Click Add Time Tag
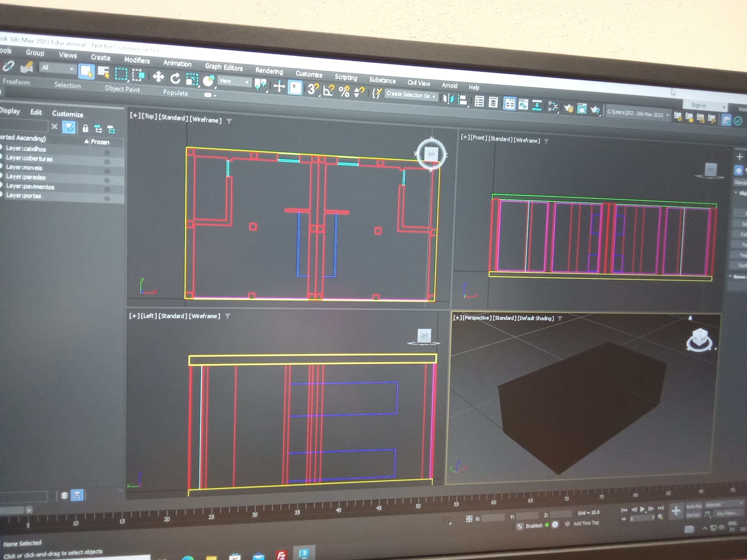The image size is (747, 560). pyautogui.click(x=586, y=523)
